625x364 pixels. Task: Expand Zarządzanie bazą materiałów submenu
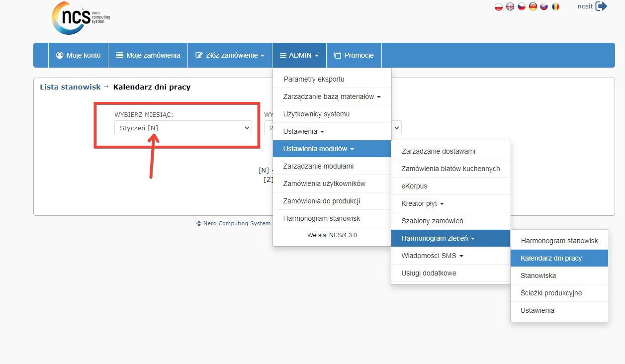(x=332, y=96)
